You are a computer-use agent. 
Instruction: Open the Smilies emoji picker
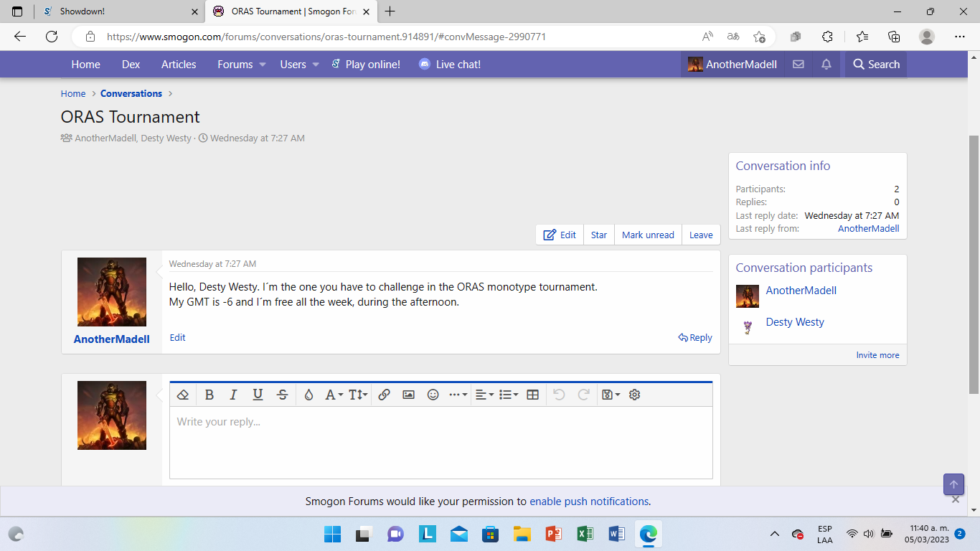[433, 395]
